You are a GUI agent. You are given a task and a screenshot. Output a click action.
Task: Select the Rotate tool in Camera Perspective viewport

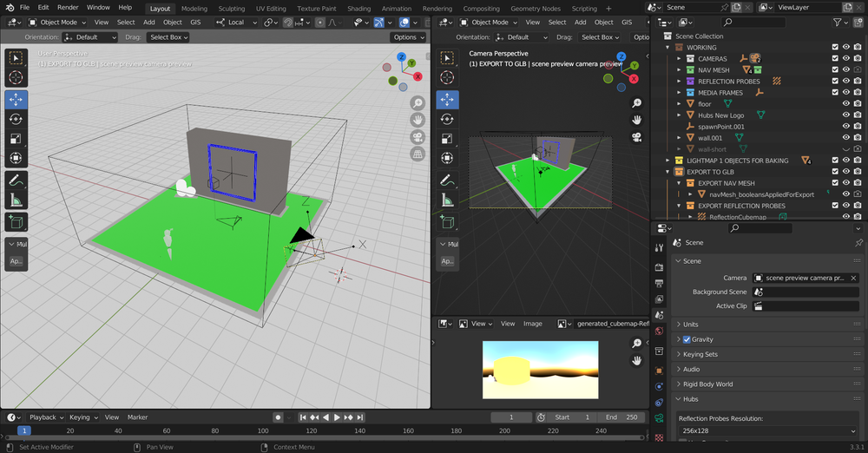click(447, 119)
